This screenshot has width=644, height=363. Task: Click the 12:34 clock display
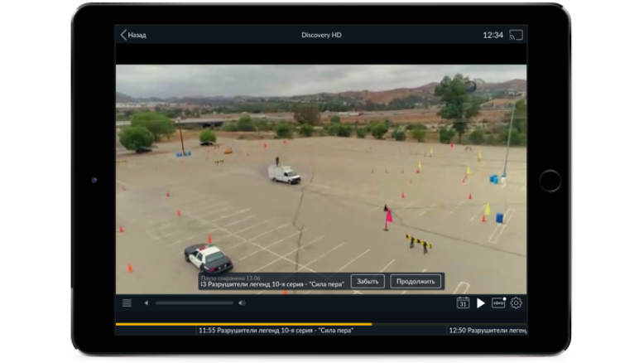pyautogui.click(x=493, y=35)
